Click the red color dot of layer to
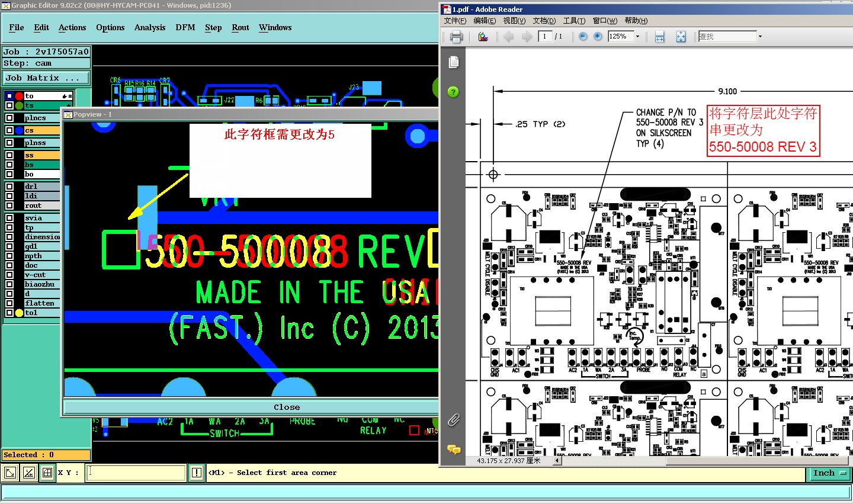The image size is (853, 504). [x=19, y=96]
